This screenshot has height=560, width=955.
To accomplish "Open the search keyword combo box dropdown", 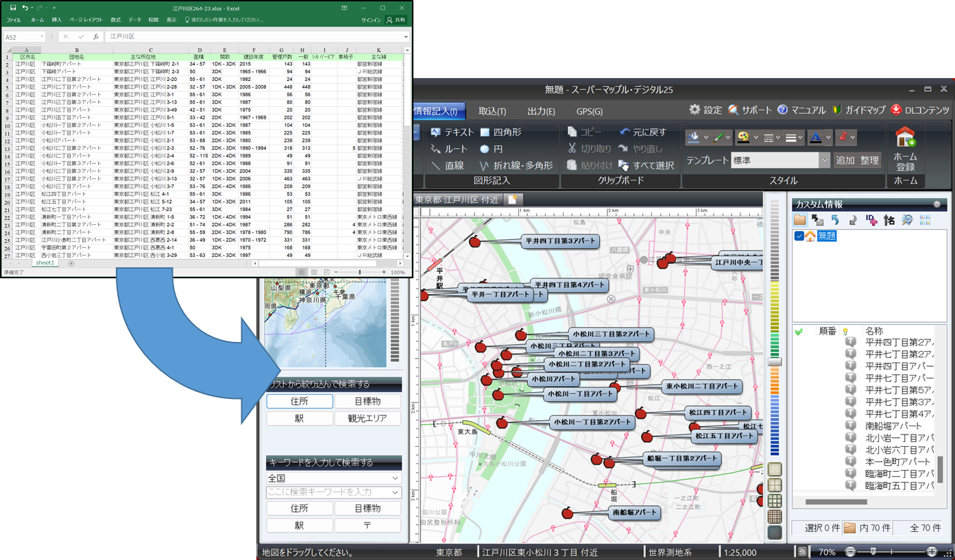I will 395,492.
